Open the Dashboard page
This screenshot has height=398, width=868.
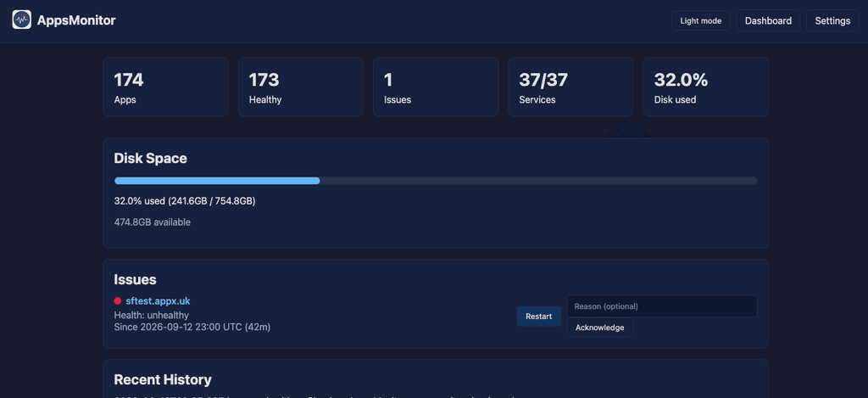(768, 20)
